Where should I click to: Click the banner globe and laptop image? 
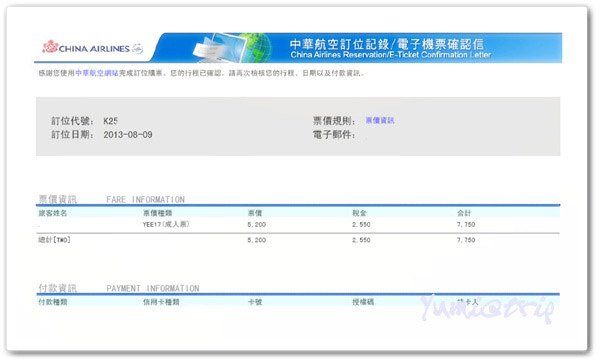232,48
